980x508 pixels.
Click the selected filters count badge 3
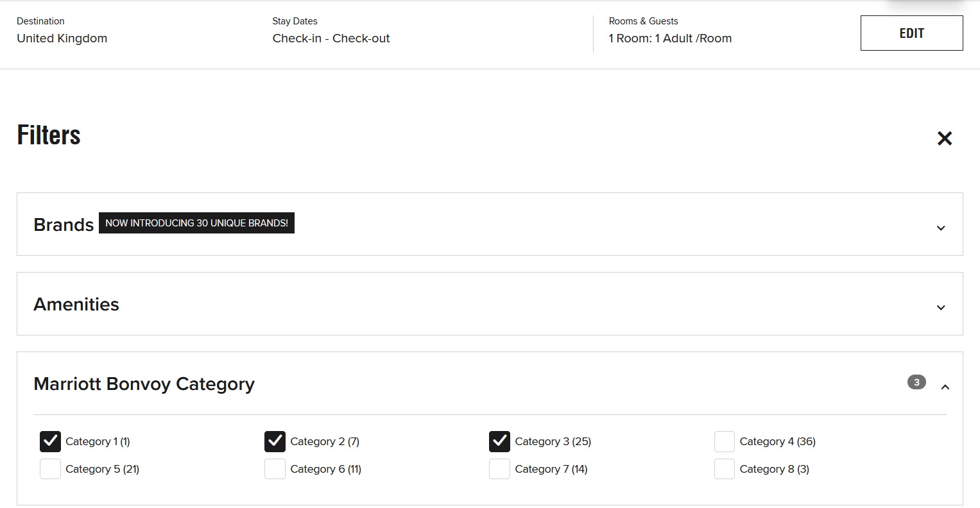[916, 382]
